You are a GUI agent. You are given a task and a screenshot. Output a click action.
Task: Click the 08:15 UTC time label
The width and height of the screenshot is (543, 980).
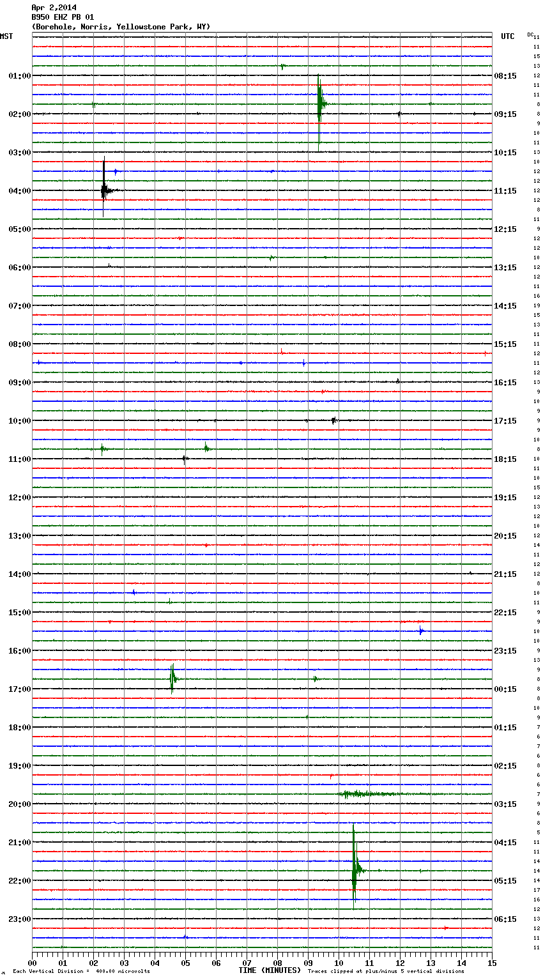click(x=505, y=76)
